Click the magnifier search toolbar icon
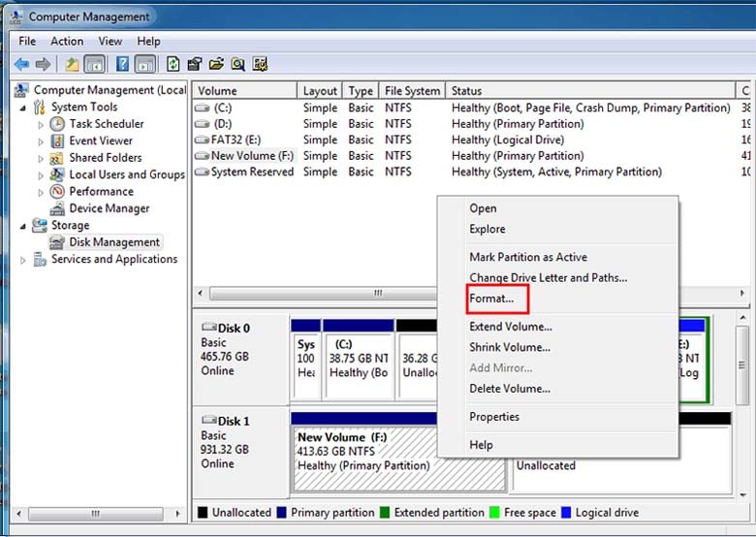 [237, 64]
